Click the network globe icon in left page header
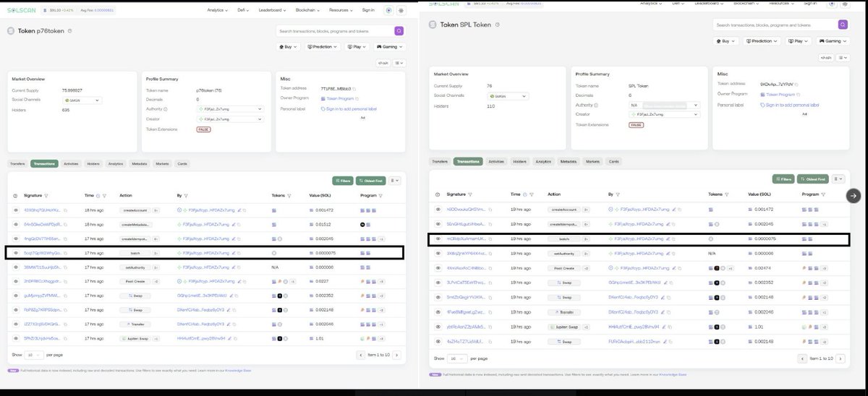868x396 pixels. (x=388, y=10)
